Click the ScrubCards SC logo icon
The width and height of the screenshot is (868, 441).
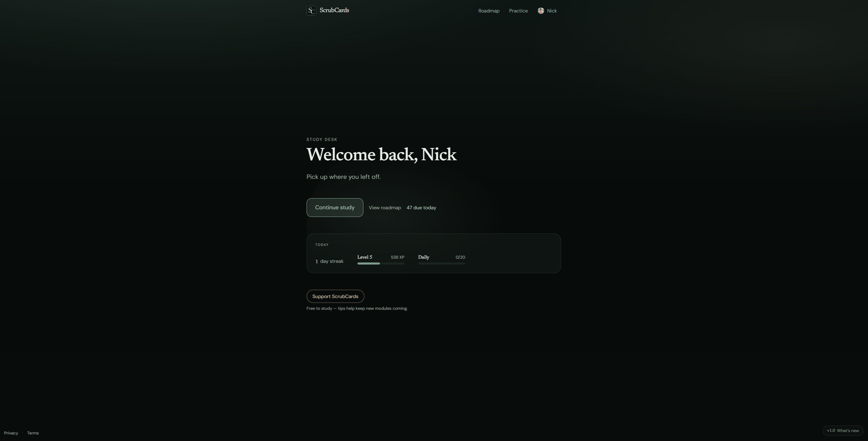point(311,11)
